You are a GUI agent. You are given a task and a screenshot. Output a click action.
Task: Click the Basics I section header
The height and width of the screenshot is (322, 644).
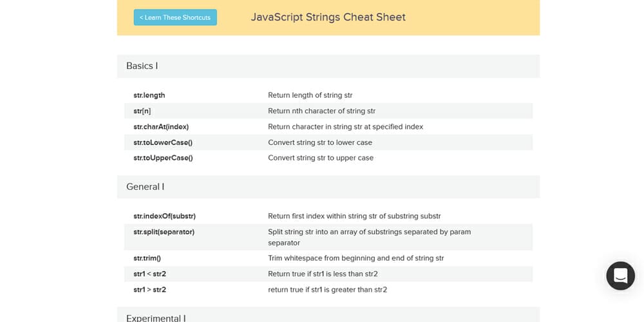[328, 66]
